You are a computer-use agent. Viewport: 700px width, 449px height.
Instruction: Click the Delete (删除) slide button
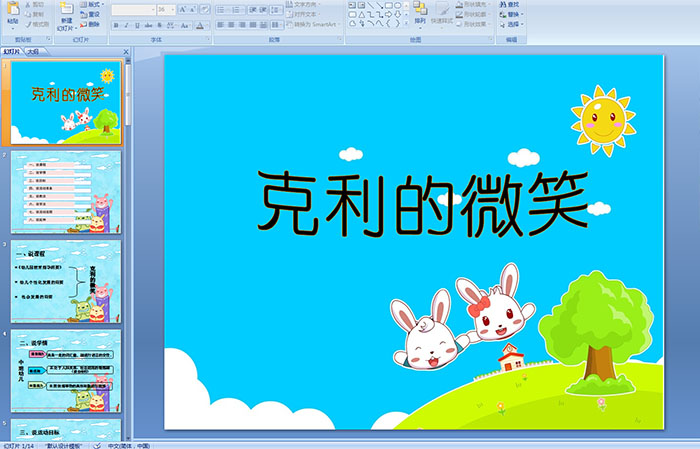coord(90,24)
